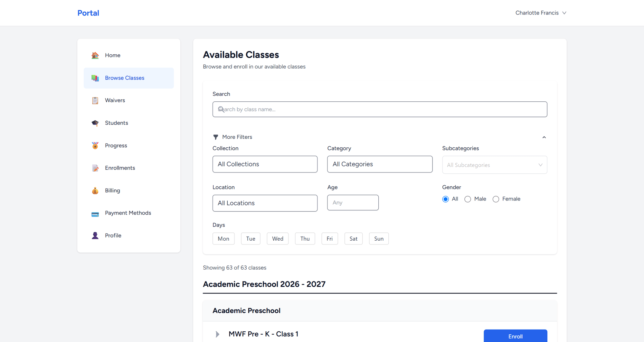Click the Academic Preschool 2026 - 2027 heading
The image size is (644, 342).
(x=264, y=284)
